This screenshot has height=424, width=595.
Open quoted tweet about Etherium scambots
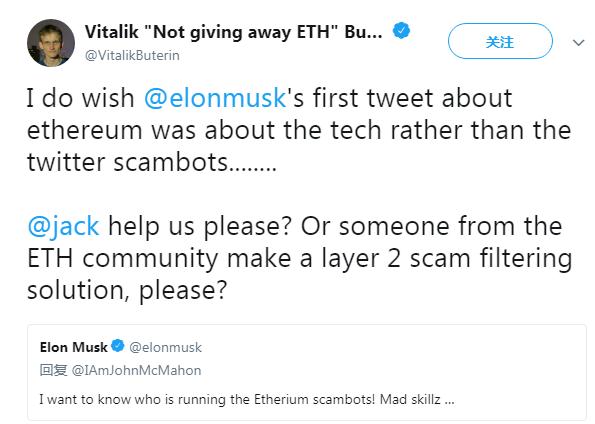pyautogui.click(x=307, y=372)
